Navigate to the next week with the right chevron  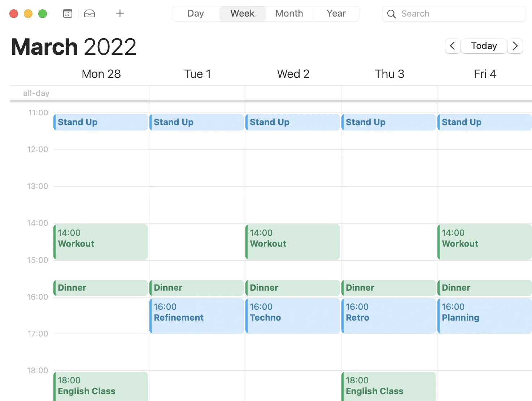click(x=515, y=46)
